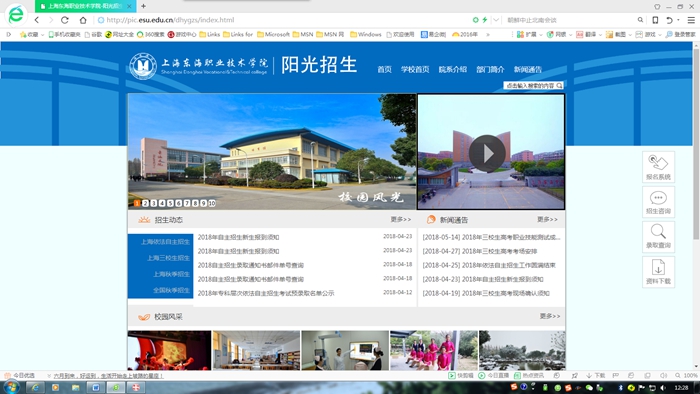This screenshot has height=394, width=700.
Task: Open the 网银 online banking dropdown
Action: (559, 34)
